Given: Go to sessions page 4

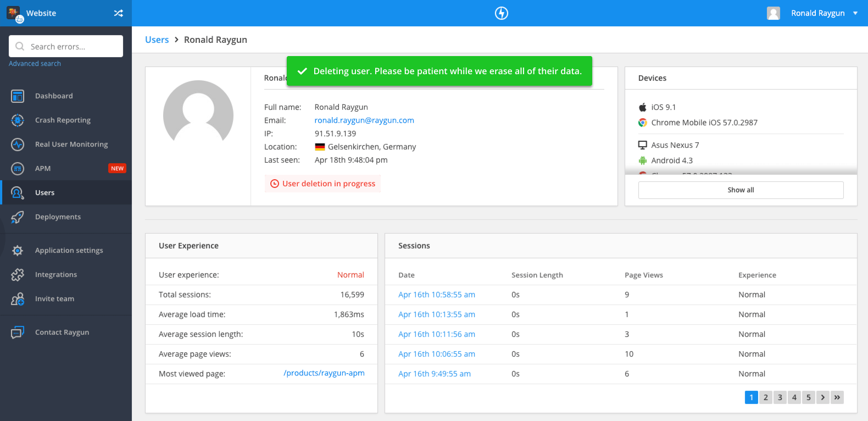Looking at the screenshot, I should (x=794, y=397).
